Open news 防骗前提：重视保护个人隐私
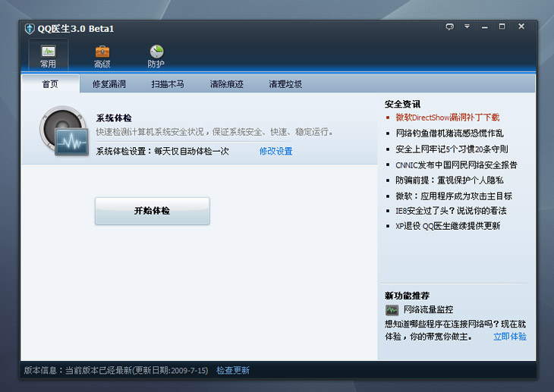The width and height of the screenshot is (554, 392). pyautogui.click(x=449, y=180)
